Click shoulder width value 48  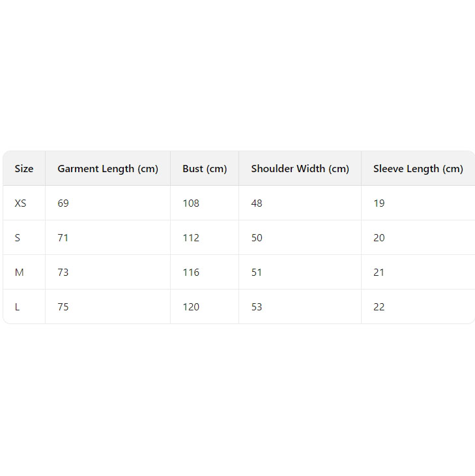(x=257, y=203)
